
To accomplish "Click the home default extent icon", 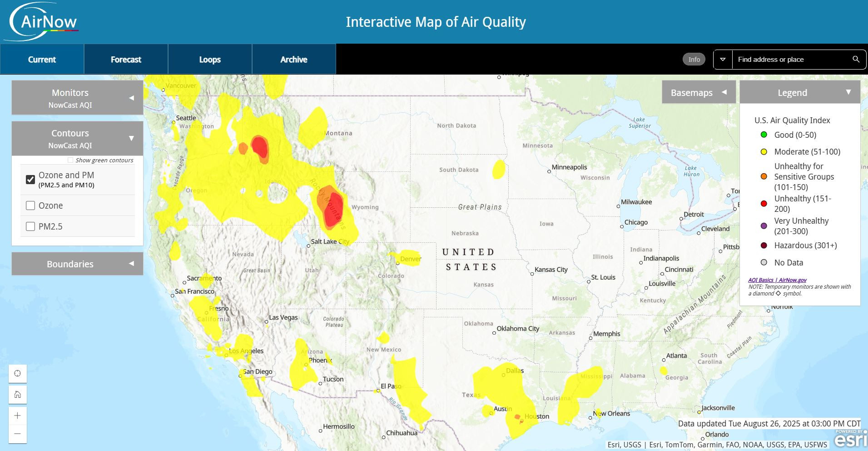I will point(18,395).
